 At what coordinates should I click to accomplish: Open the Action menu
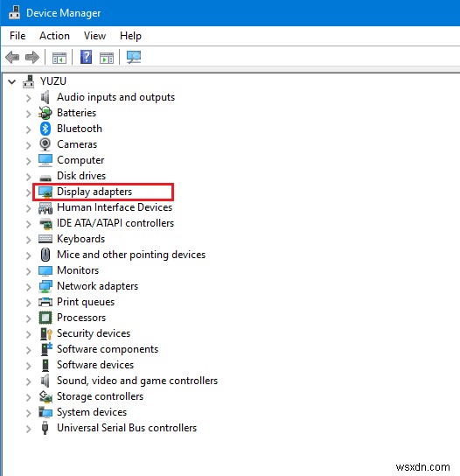pyautogui.click(x=54, y=36)
